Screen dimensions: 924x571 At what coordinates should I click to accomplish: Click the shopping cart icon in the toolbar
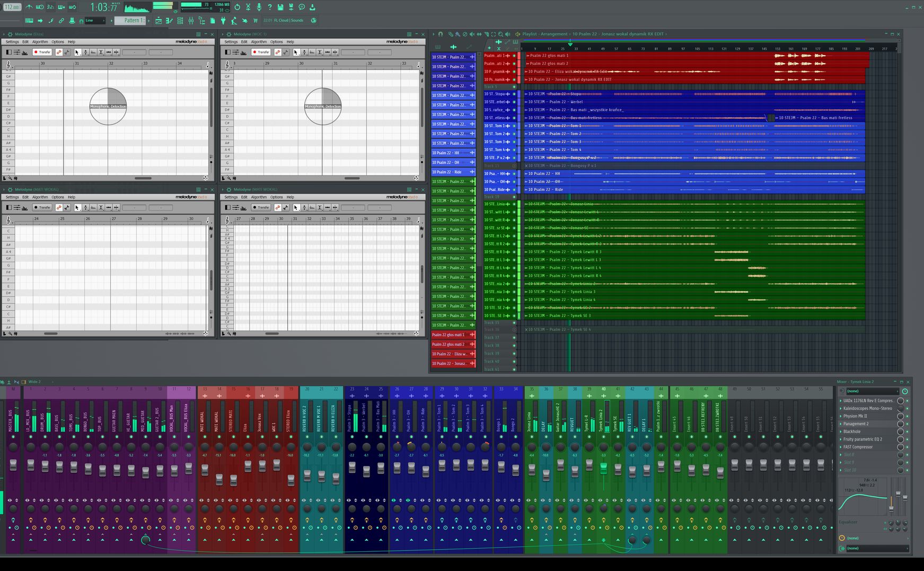pyautogui.click(x=256, y=20)
